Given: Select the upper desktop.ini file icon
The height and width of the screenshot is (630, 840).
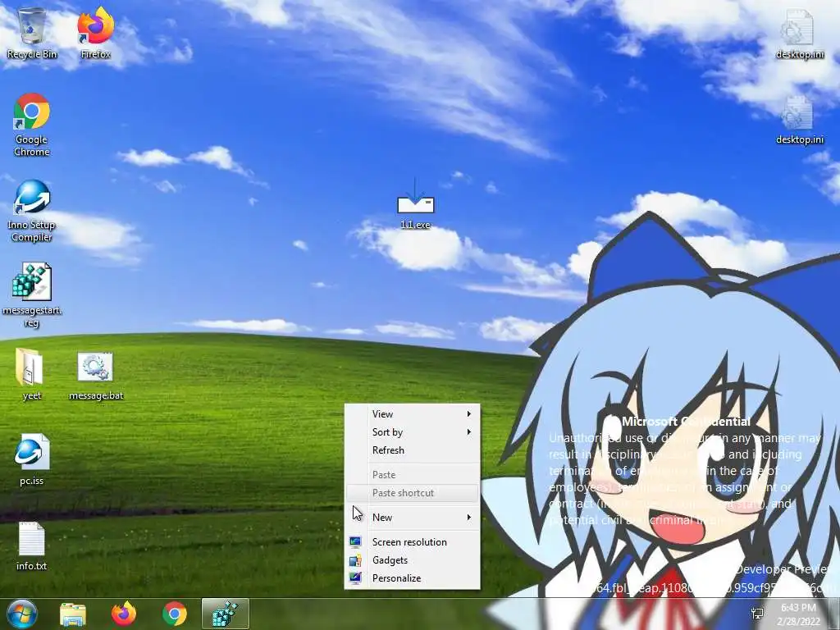Looking at the screenshot, I should [x=799, y=34].
